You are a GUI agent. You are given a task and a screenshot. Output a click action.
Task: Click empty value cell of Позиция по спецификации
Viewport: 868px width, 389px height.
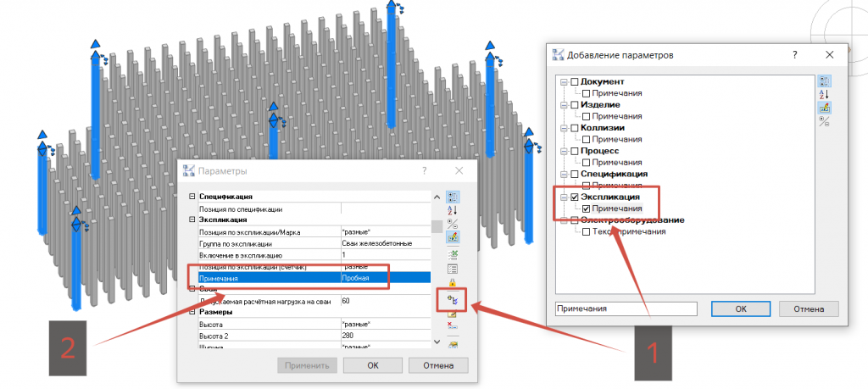point(386,209)
